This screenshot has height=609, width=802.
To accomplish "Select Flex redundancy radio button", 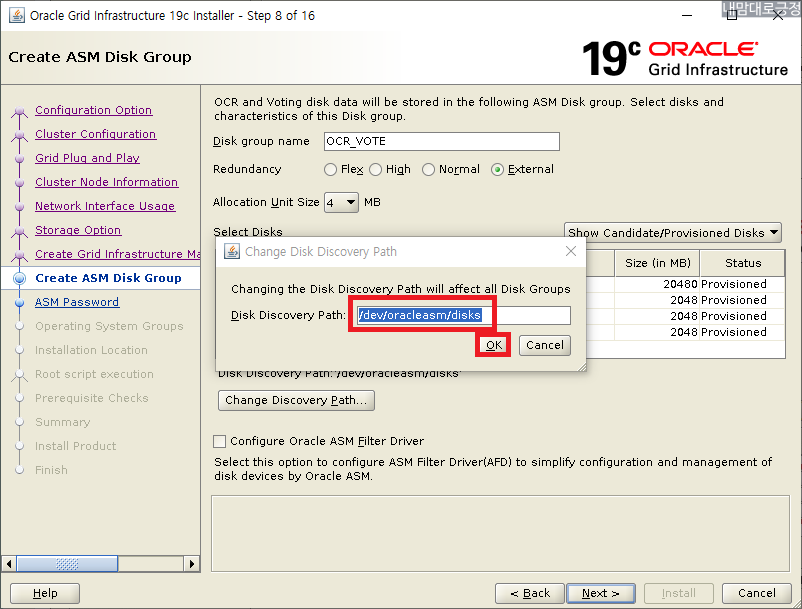I will point(330,169).
